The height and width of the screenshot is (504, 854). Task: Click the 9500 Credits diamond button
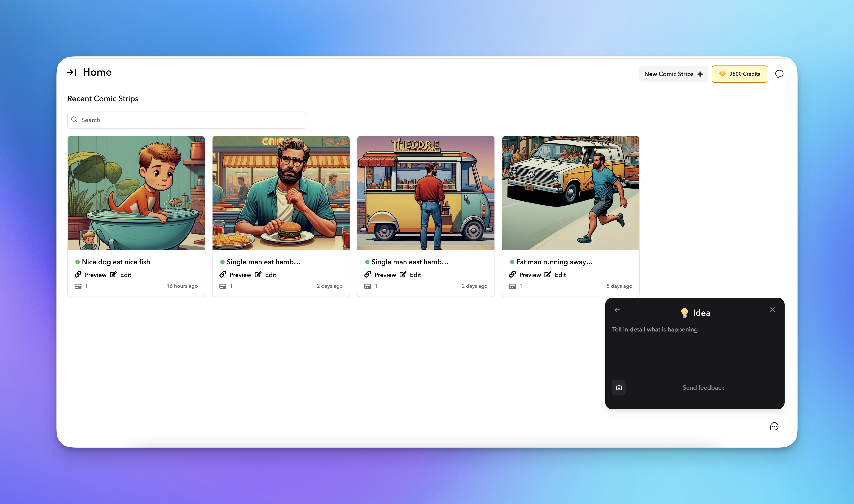tap(739, 74)
